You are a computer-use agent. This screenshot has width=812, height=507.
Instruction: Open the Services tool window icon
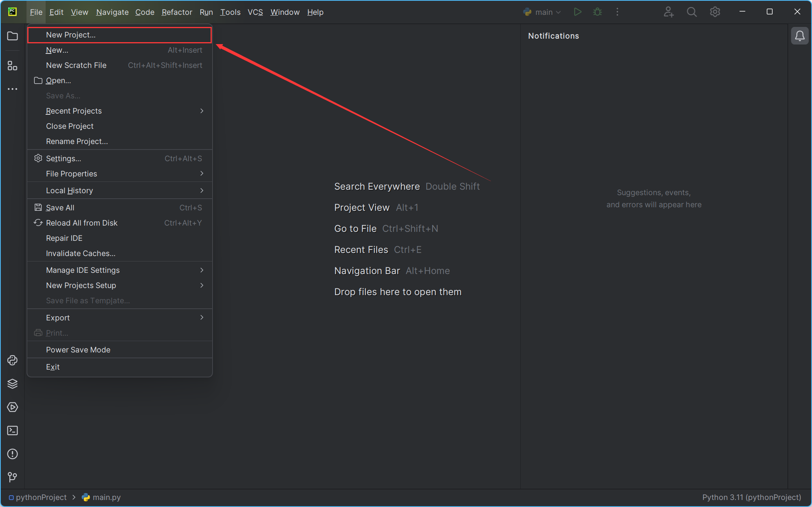click(x=12, y=407)
